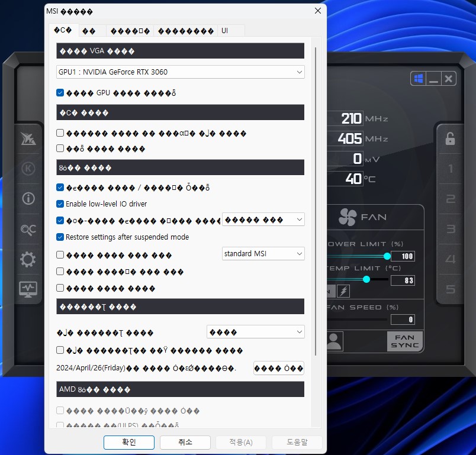Select profile slot 5 in Afterburner
Screen dimensions: 476x455
tap(451, 289)
